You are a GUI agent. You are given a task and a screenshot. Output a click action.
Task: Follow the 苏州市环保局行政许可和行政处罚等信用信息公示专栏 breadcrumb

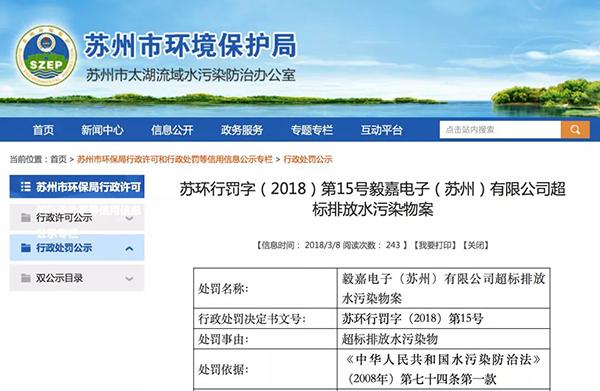(x=175, y=159)
